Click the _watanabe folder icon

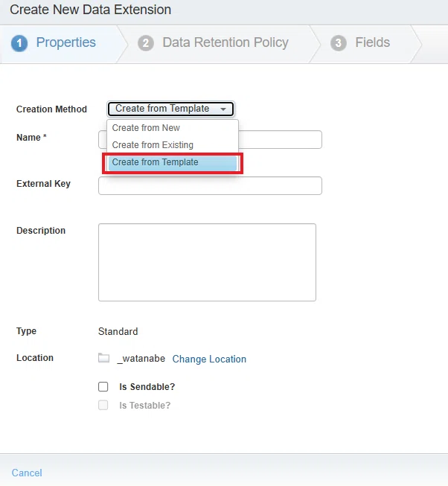click(x=103, y=358)
